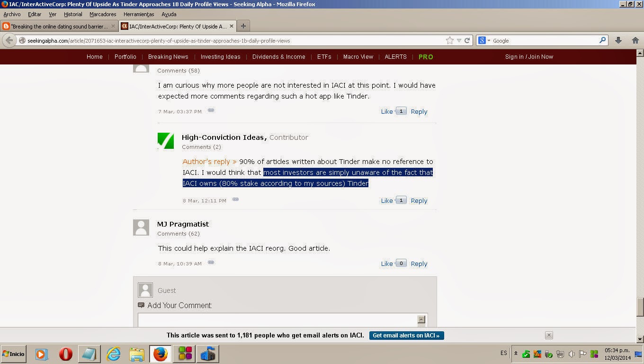Click the search magnifier icon in Google box
Image resolution: width=644 pixels, height=364 pixels.
603,40
